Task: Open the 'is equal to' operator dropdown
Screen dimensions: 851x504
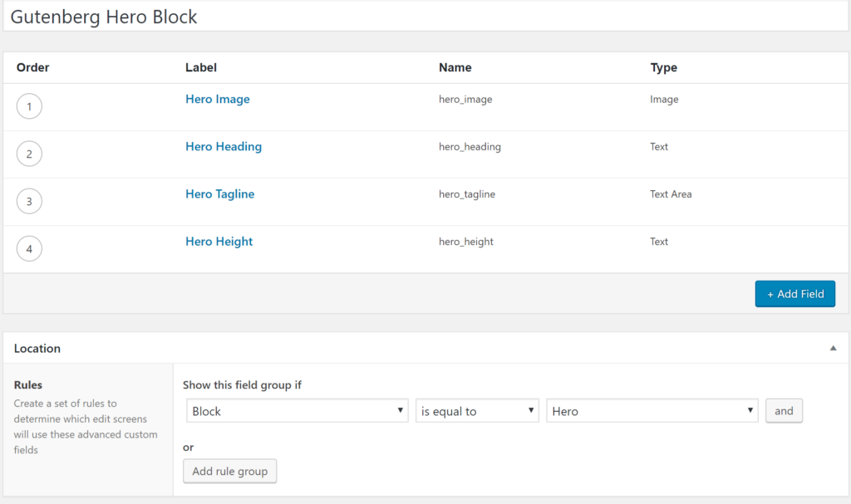Action: (477, 411)
